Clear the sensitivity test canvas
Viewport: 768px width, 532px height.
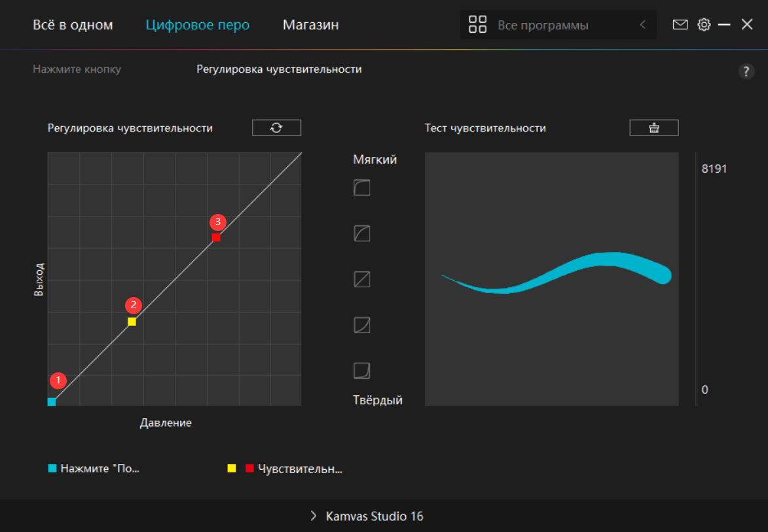pyautogui.click(x=653, y=128)
